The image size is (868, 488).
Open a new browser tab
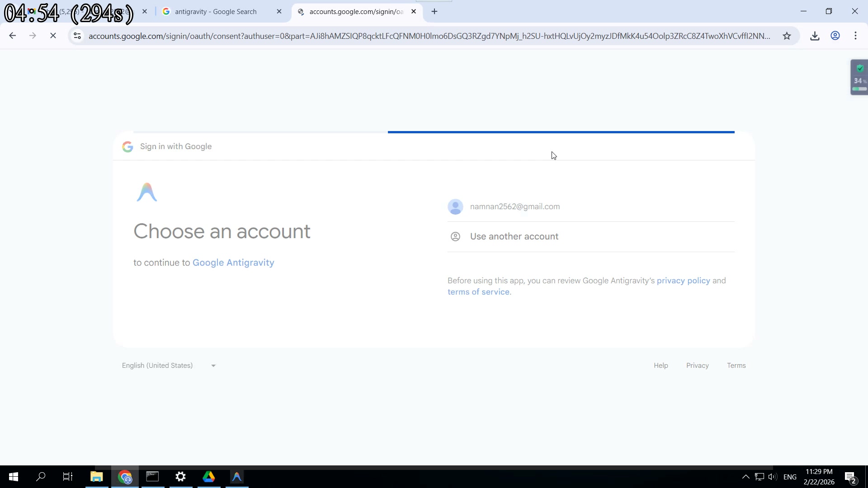tap(434, 12)
